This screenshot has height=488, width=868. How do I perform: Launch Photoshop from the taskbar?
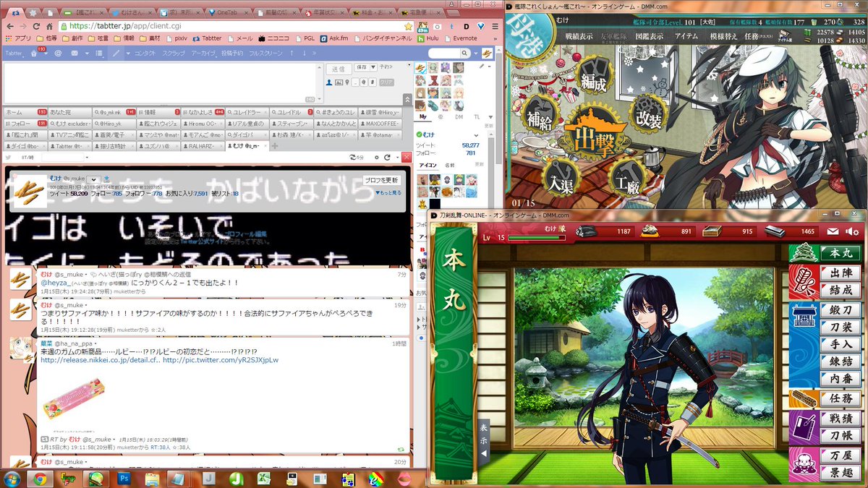pos(124,478)
